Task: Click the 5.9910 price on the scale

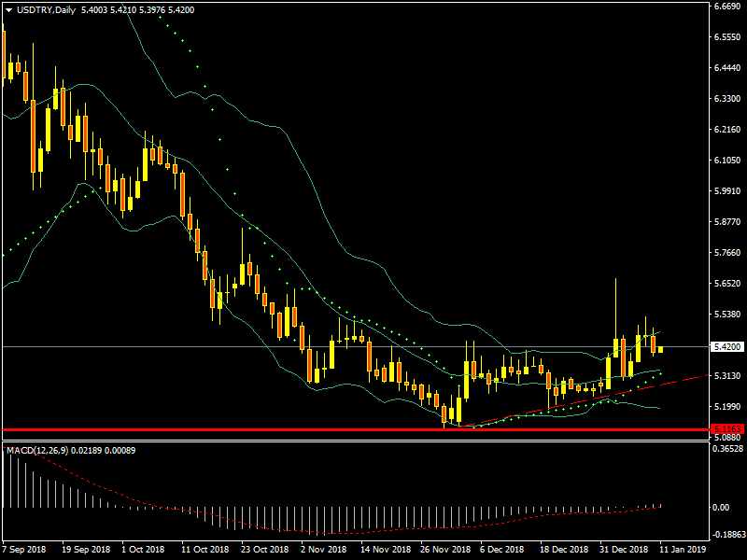Action: click(x=726, y=191)
